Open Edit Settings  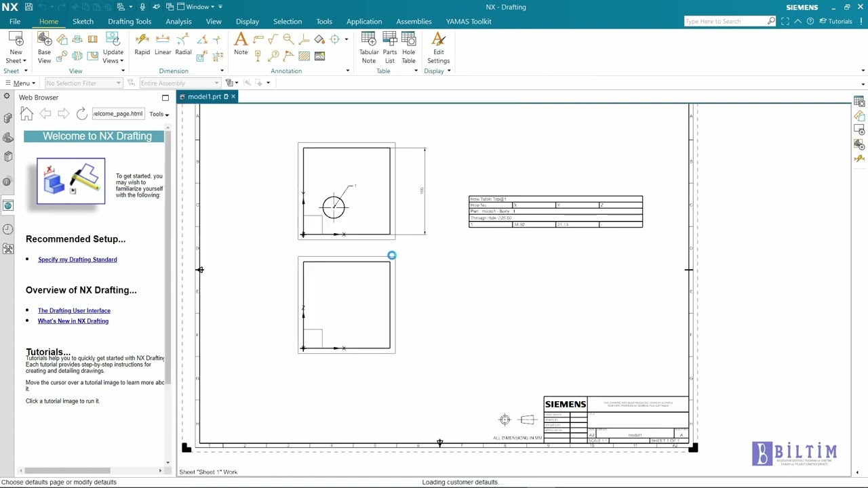(438, 47)
